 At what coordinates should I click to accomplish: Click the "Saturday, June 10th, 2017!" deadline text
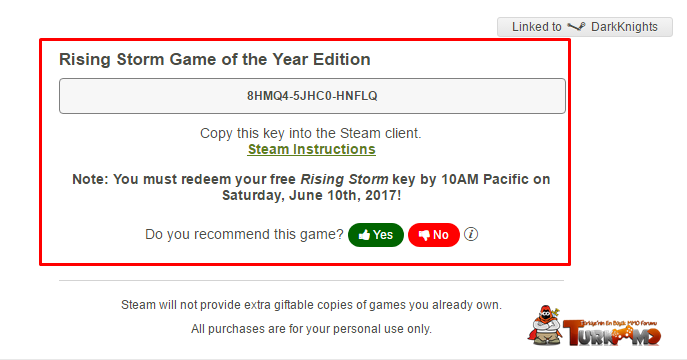(312, 195)
